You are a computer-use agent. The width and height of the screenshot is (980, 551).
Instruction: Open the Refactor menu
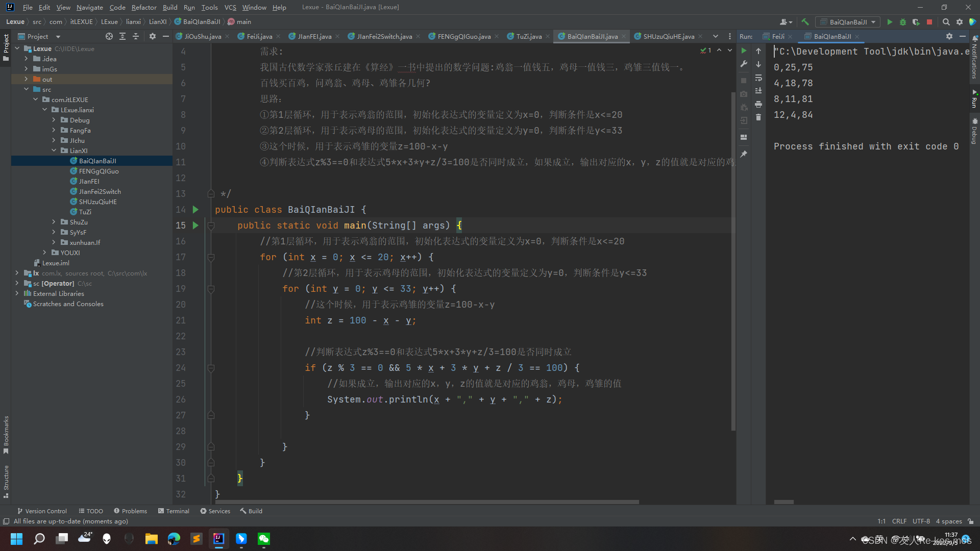[143, 7]
